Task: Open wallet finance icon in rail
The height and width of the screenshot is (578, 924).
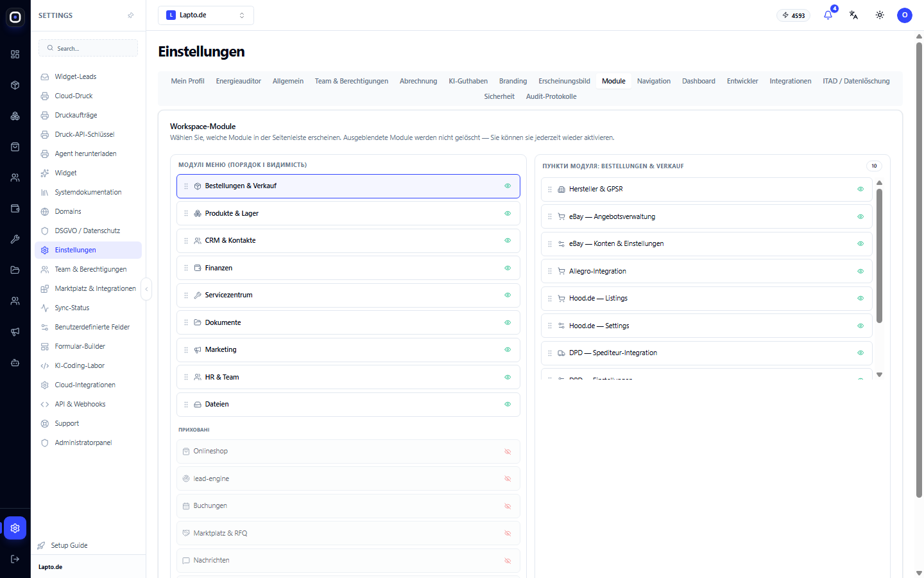Action: pos(15,209)
